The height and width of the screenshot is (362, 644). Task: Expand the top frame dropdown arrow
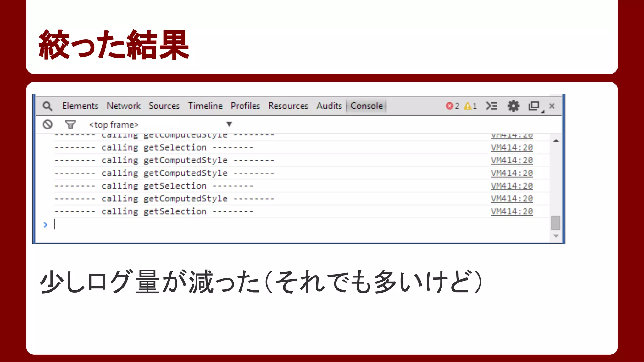tap(229, 124)
